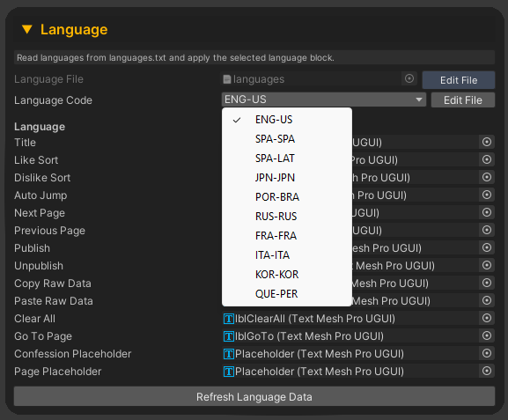Click object picker for Go To Page field
The height and width of the screenshot is (420, 508).
[x=487, y=335]
